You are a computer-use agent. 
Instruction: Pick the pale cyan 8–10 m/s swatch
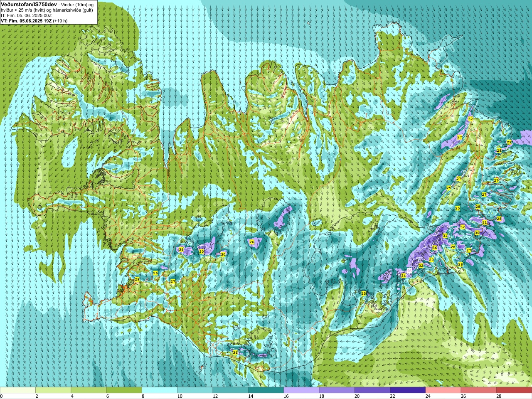[160, 390]
